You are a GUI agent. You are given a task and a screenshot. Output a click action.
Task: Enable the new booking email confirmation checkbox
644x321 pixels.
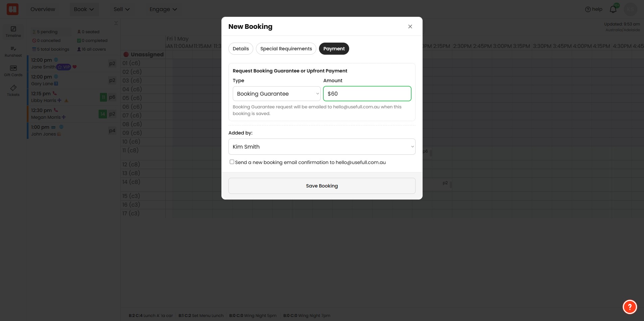tap(232, 162)
